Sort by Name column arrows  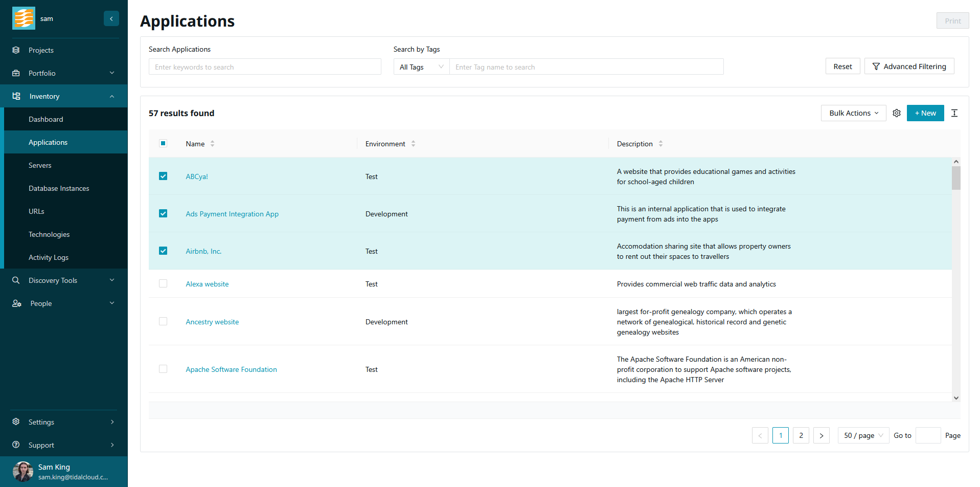click(x=212, y=144)
